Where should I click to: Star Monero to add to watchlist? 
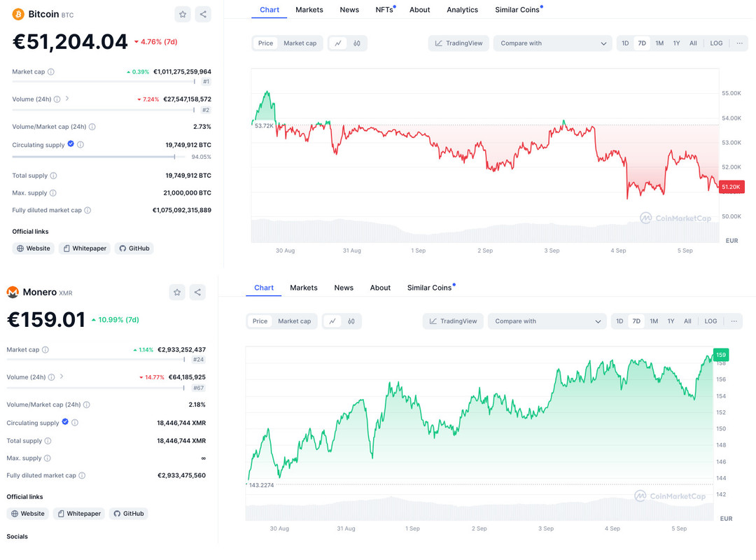(x=177, y=293)
